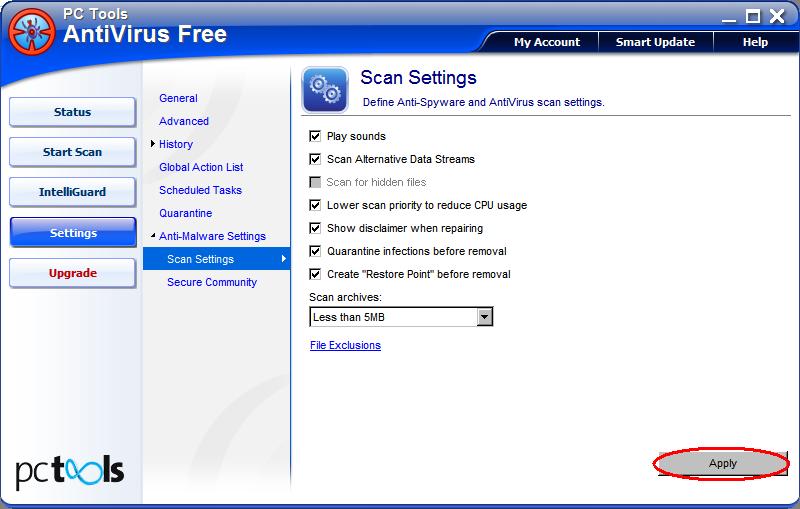Maximize the AntiVirus Free window

click(753, 14)
